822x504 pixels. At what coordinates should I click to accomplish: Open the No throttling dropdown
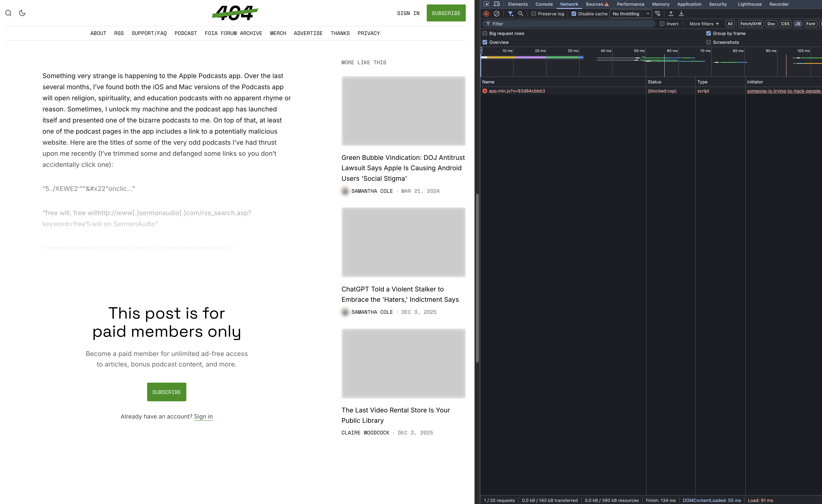(x=630, y=14)
